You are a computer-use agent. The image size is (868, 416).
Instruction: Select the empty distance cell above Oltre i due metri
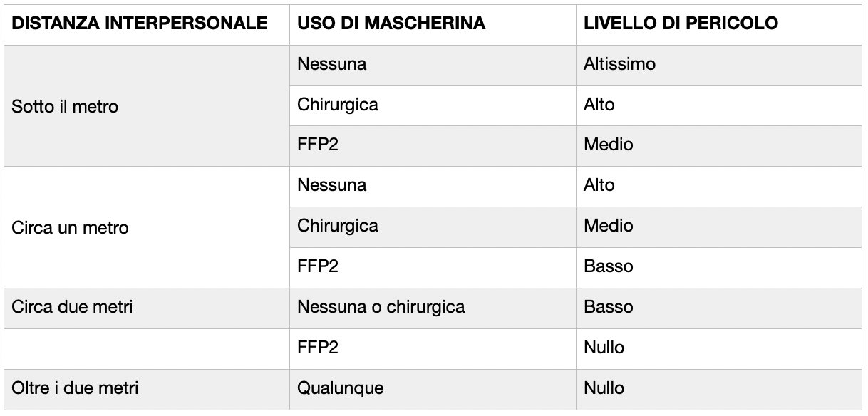click(x=146, y=348)
